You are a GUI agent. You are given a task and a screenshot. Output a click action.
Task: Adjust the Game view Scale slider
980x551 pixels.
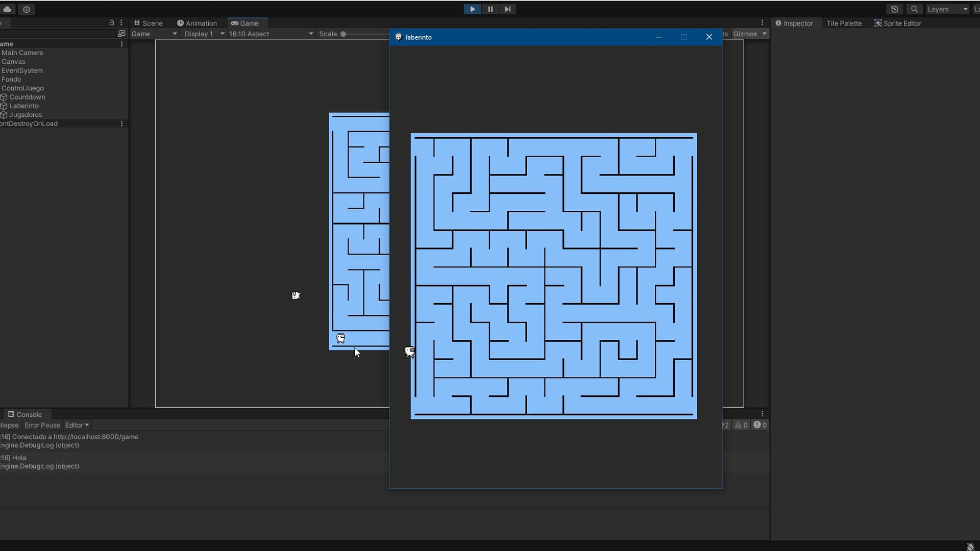click(344, 34)
